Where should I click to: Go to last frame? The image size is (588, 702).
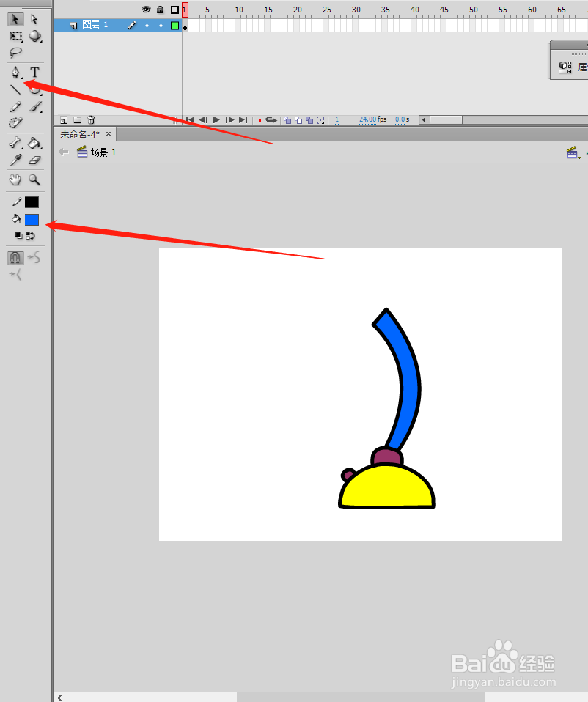coord(243,119)
